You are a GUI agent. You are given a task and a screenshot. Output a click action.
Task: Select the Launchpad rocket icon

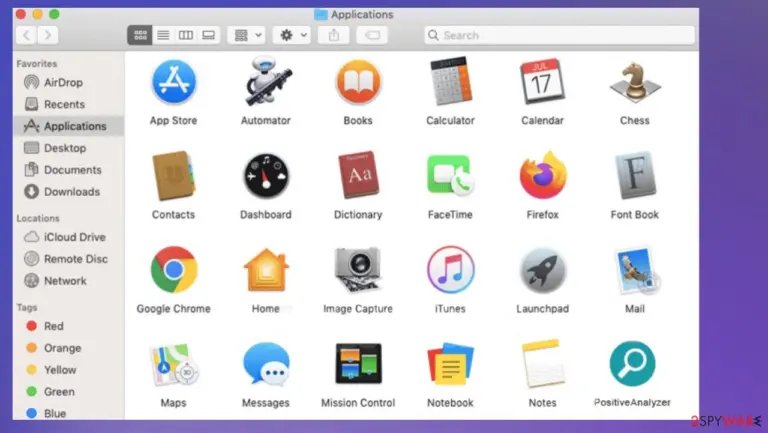coord(542,270)
